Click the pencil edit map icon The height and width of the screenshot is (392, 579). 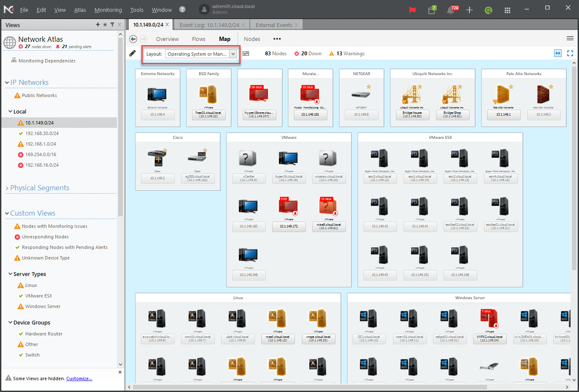[x=133, y=53]
